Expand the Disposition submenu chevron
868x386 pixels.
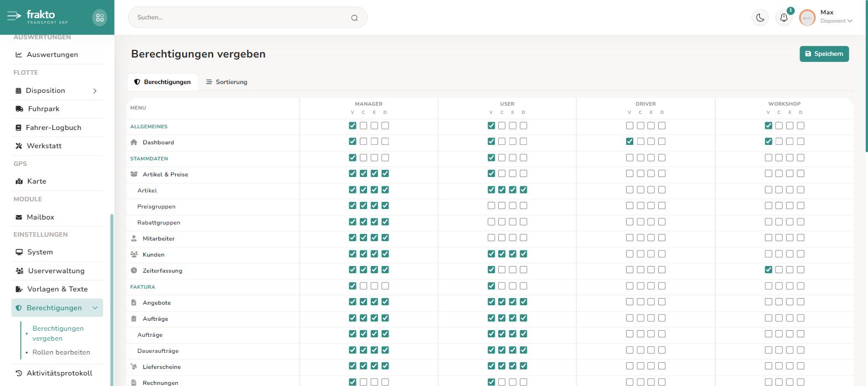(95, 91)
